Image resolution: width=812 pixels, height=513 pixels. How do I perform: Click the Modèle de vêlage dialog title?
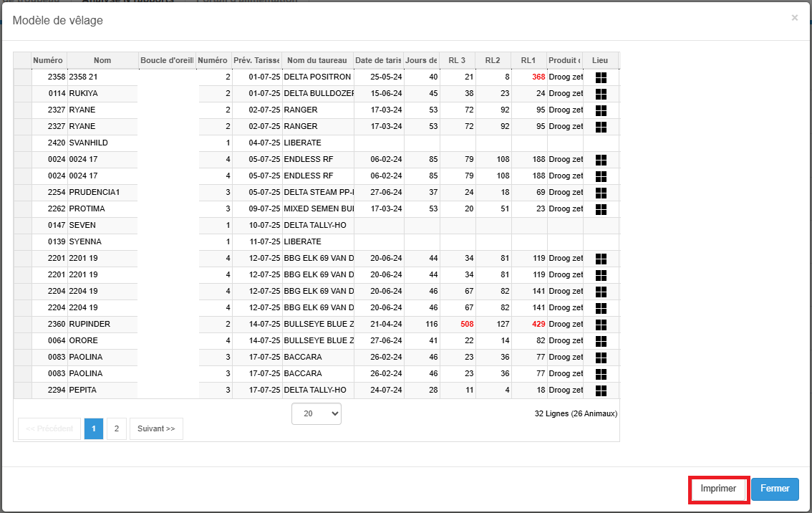(57, 20)
